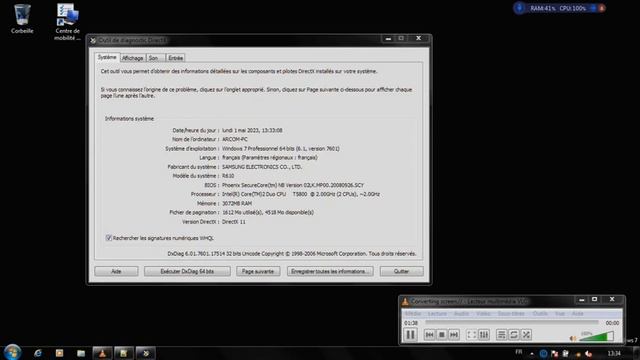Image resolution: width=640 pixels, height=360 pixels.
Task: Click the CPU 100% readout in widget
Action: (572, 8)
